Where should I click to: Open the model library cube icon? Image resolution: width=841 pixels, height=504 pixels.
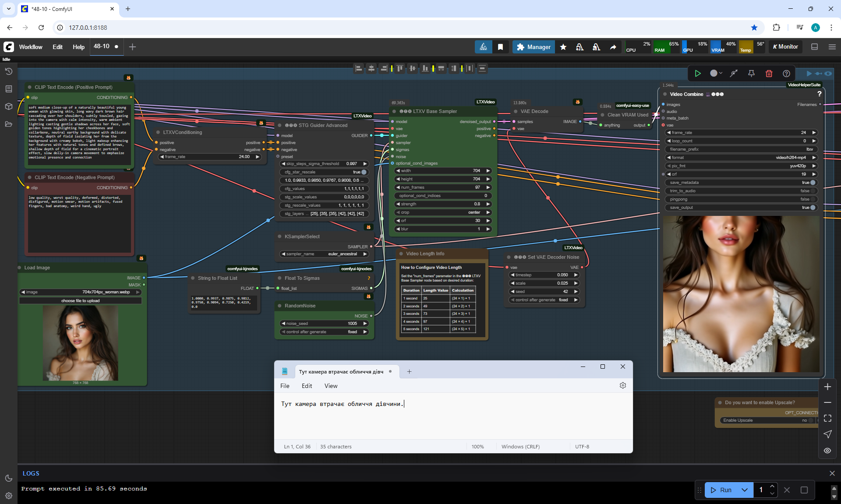[x=8, y=106]
